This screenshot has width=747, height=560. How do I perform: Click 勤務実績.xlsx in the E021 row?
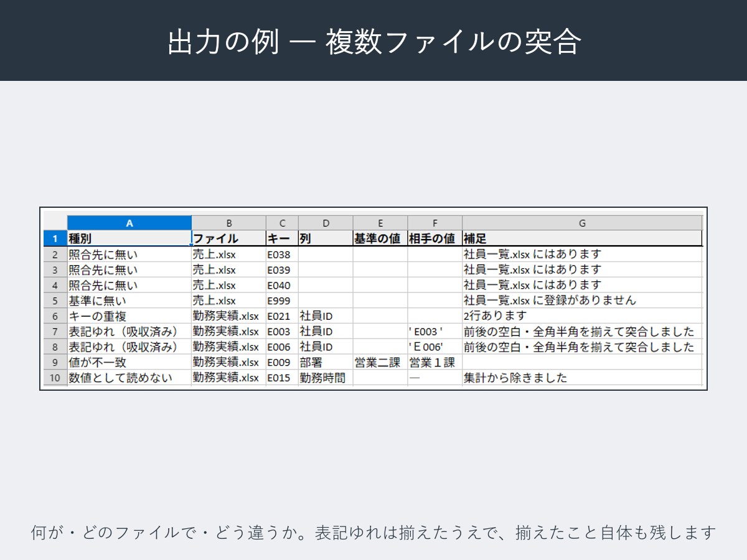point(229,316)
